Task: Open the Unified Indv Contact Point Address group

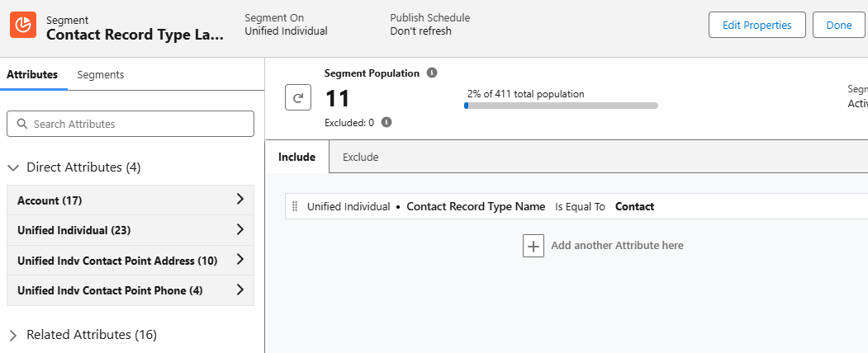Action: [x=130, y=260]
